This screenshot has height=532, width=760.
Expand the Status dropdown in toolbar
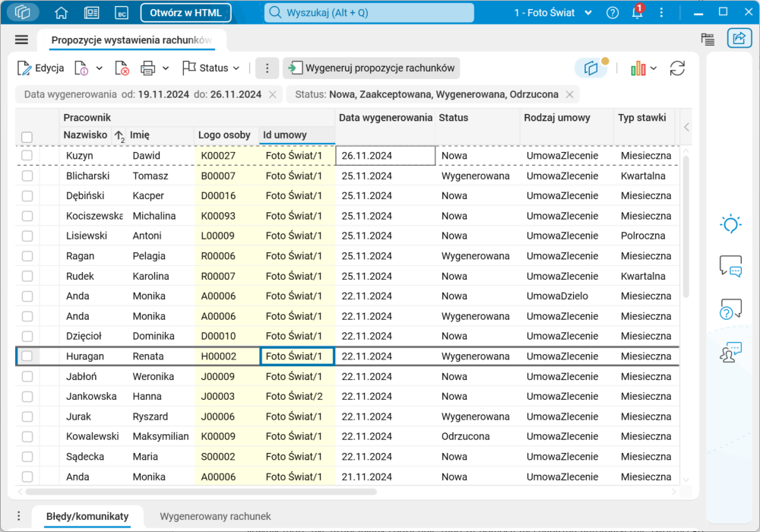[x=211, y=68]
